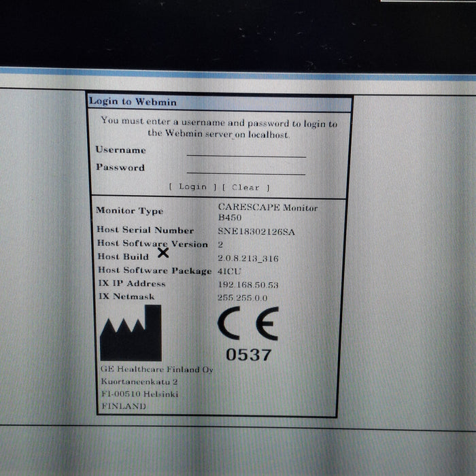The height and width of the screenshot is (476, 476).
Task: Click the 'Username' label
Action: 121,150
